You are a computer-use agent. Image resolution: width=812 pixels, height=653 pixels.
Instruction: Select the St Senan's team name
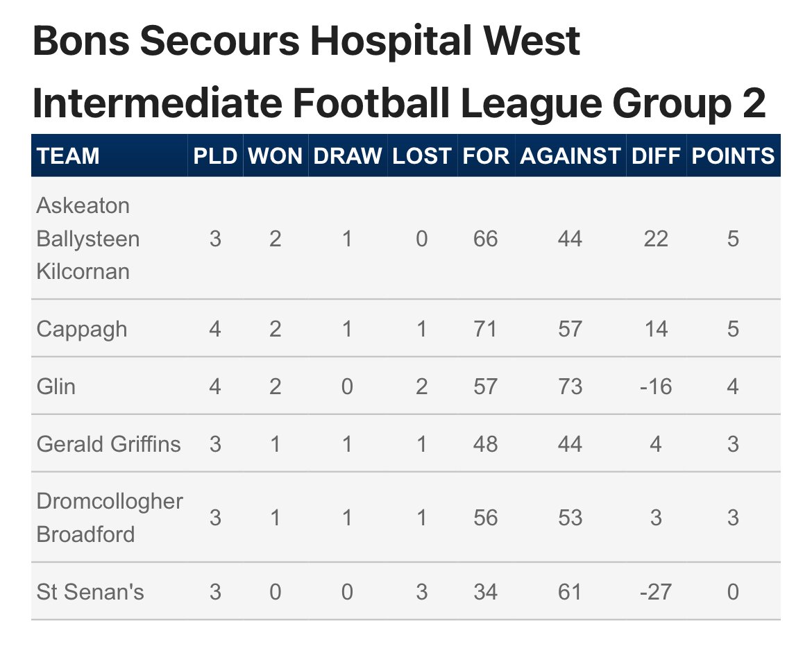90,592
